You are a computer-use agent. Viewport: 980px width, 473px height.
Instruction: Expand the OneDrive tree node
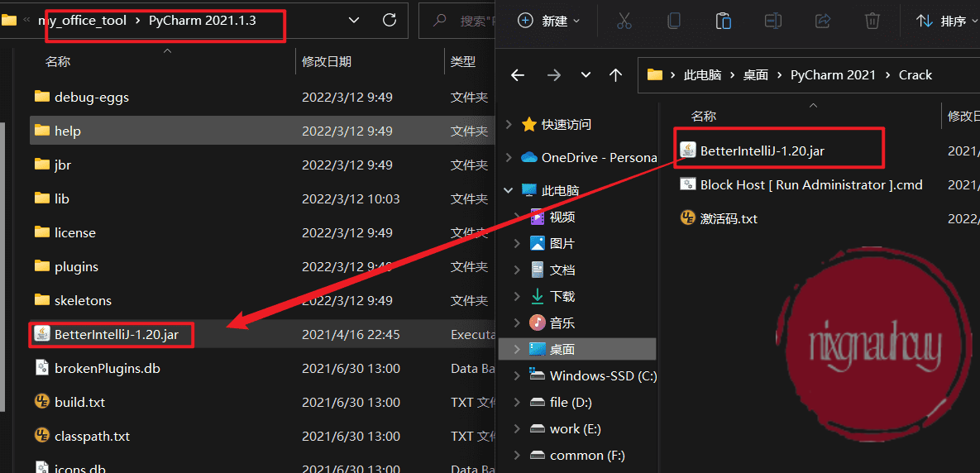click(x=509, y=157)
